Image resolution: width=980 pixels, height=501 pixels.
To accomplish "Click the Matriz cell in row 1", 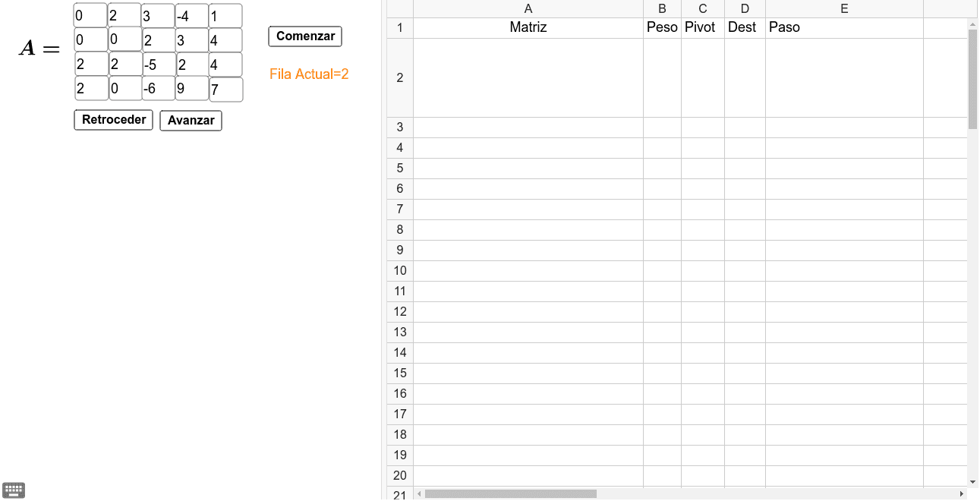I will coord(528,27).
